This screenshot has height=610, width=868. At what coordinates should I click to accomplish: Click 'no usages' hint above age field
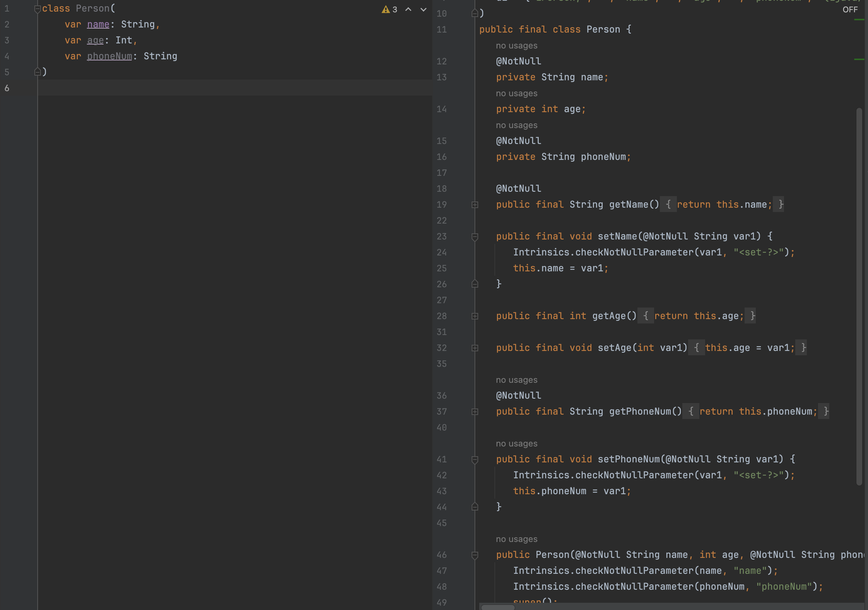(517, 93)
